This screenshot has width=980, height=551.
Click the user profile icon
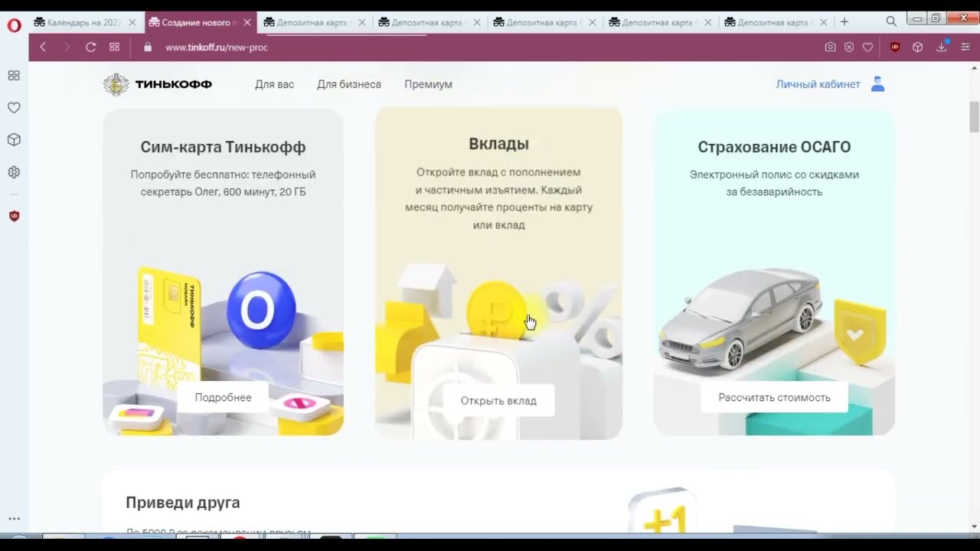coord(878,84)
